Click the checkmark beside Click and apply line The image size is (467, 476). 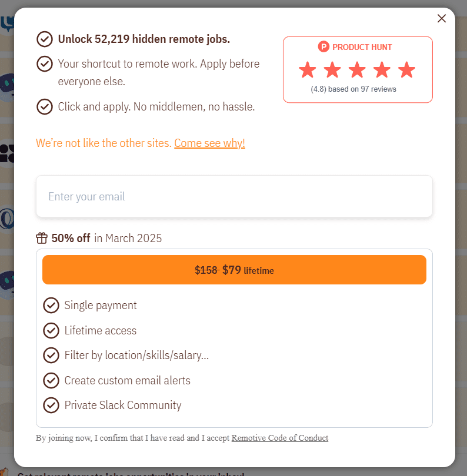tap(45, 106)
